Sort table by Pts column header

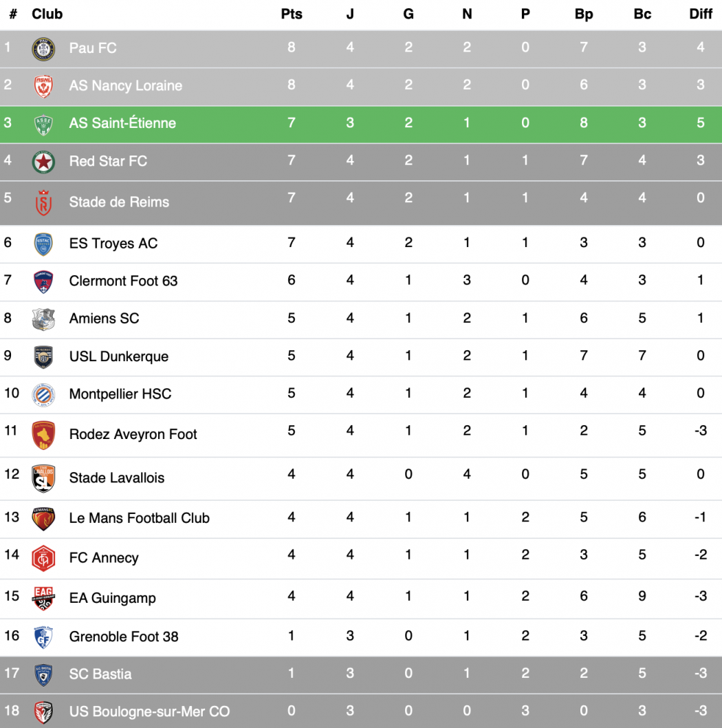[292, 14]
